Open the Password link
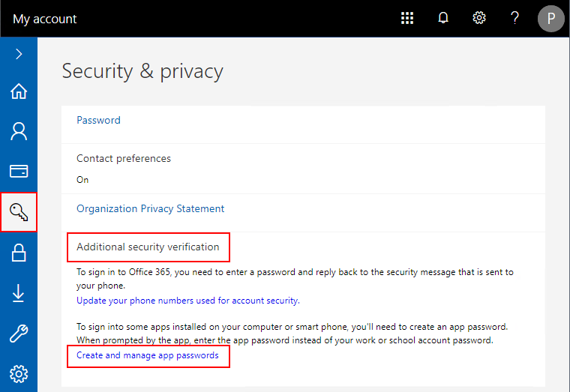Screen dimensions: 570x392 pyautogui.click(x=98, y=120)
